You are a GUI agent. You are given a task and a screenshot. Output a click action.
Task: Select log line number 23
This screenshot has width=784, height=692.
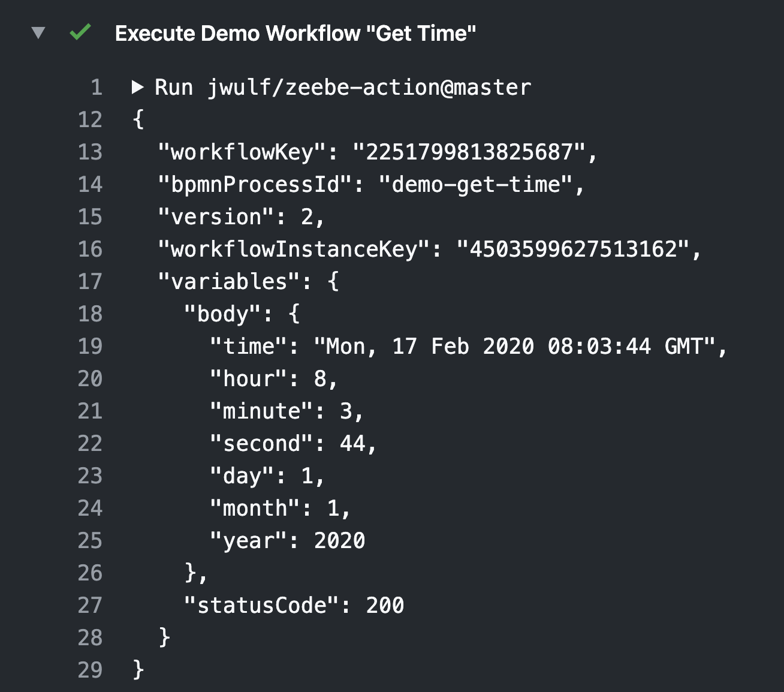pyautogui.click(x=91, y=476)
